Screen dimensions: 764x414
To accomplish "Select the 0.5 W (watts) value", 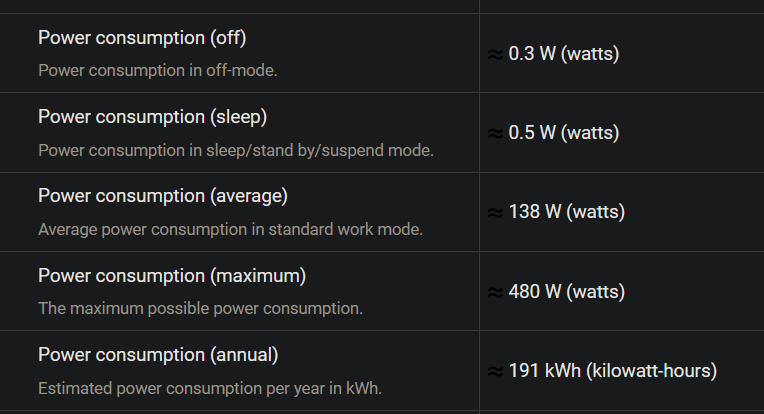I will point(564,132).
